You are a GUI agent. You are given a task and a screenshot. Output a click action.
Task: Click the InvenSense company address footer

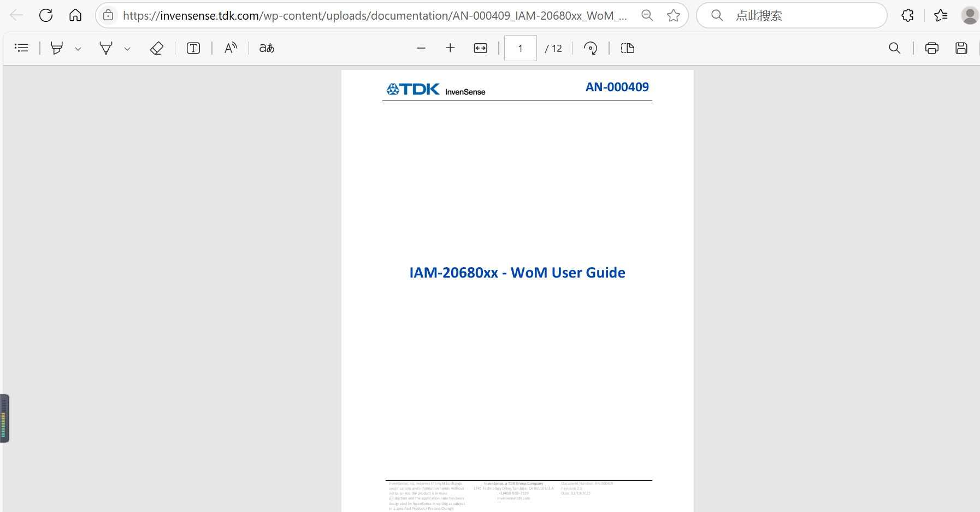point(513,491)
